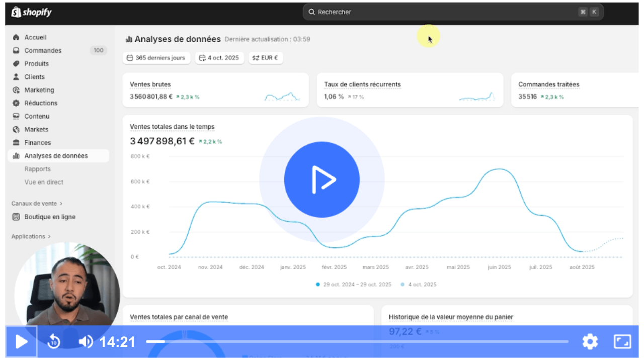Open Accueil from the sidebar

click(x=35, y=37)
